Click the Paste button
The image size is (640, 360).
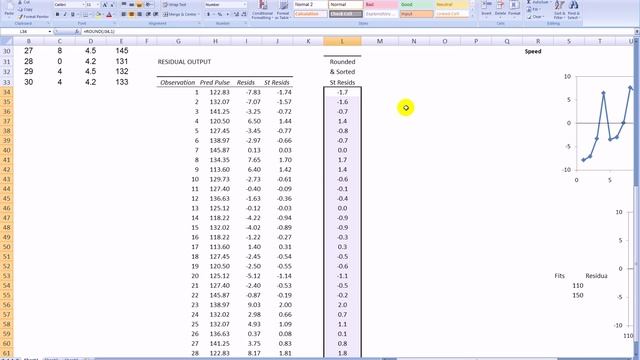pyautogui.click(x=9, y=9)
